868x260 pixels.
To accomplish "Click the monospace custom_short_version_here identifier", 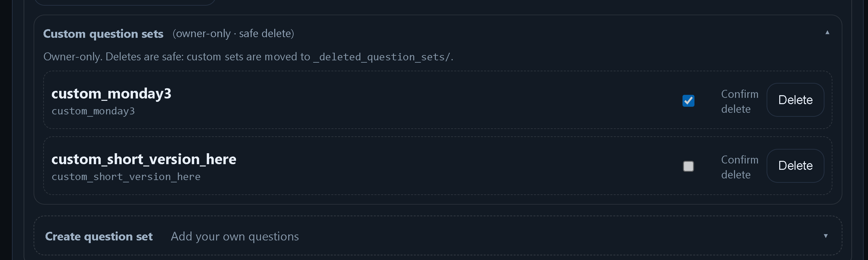I will (x=126, y=176).
